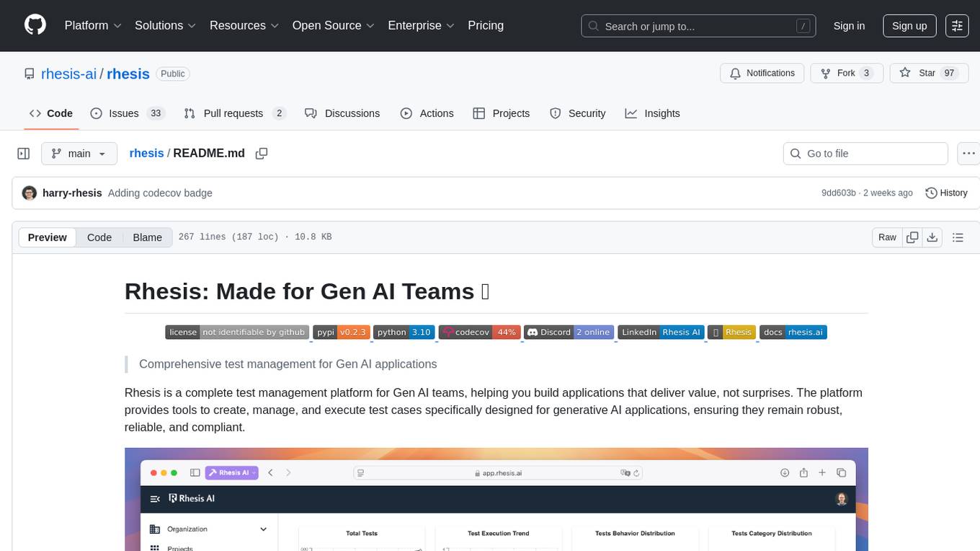The image size is (980, 551).
Task: Open the Pull requests tab
Action: pyautogui.click(x=235, y=113)
